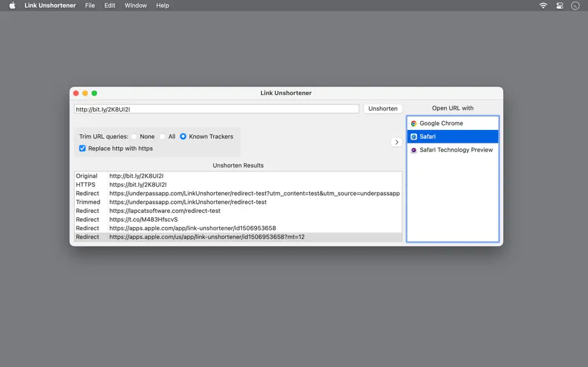Open the Help menu

pos(163,5)
